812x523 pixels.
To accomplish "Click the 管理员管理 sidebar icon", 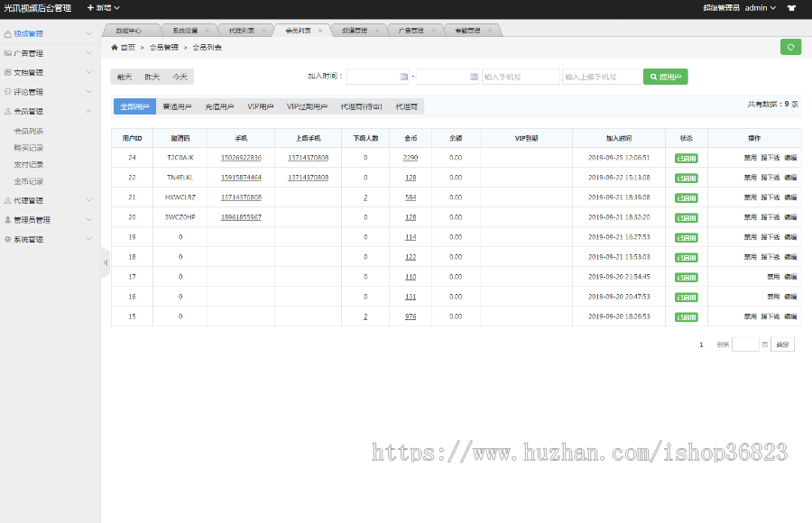I will pyautogui.click(x=8, y=219).
